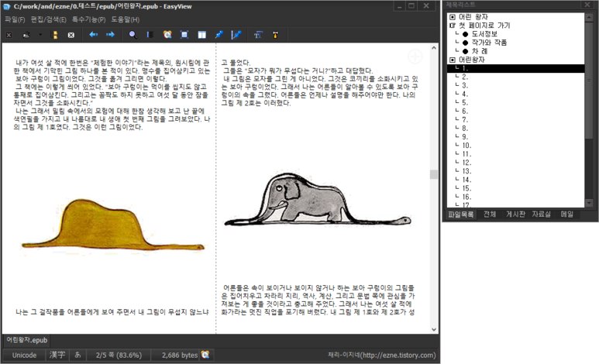Click the 2,686 bytes status entry
The height and width of the screenshot is (364, 599).
point(180,355)
